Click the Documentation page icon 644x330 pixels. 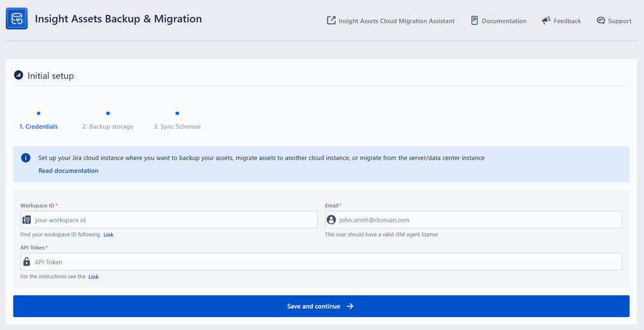pyautogui.click(x=474, y=21)
